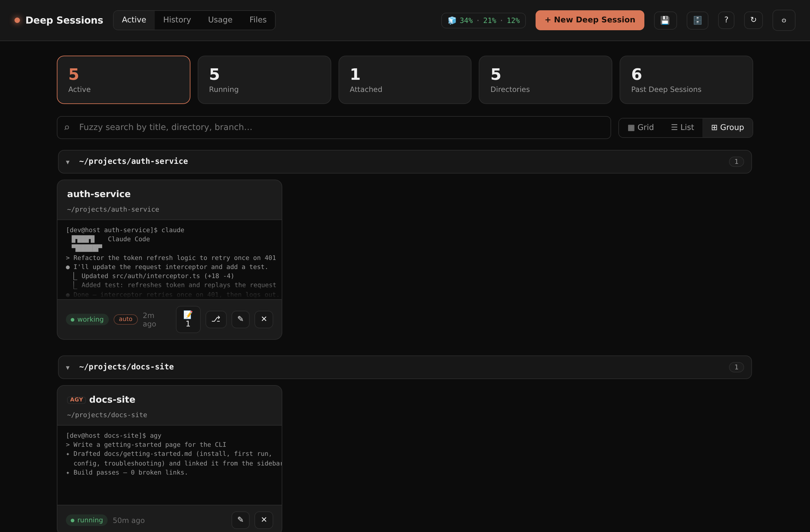Image resolution: width=810 pixels, height=532 pixels.
Task: Click the usage percentages indicator
Action: click(483, 21)
